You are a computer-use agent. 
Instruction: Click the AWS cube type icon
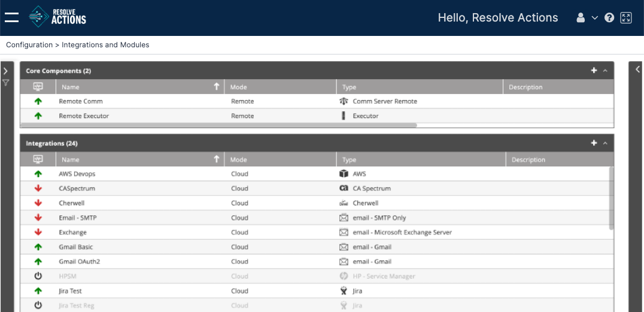[x=344, y=174]
